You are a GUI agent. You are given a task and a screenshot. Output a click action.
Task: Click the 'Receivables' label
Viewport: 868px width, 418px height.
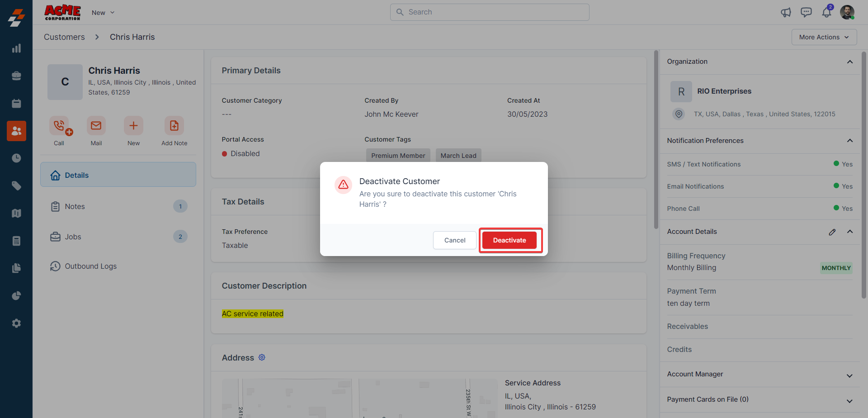pyautogui.click(x=688, y=326)
